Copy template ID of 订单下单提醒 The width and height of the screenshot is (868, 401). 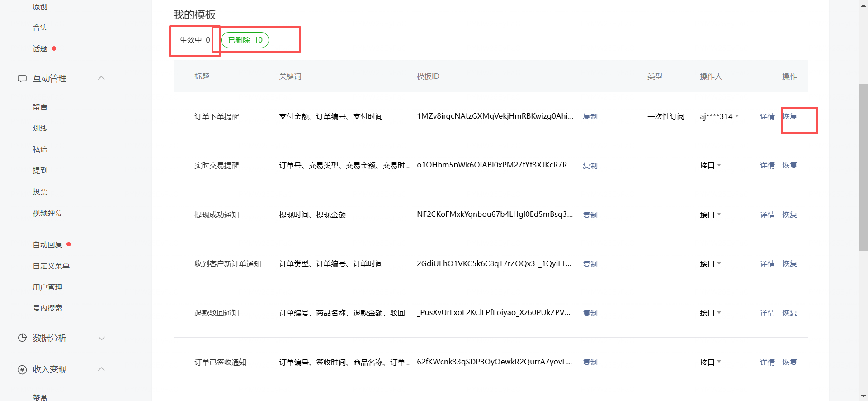click(590, 117)
